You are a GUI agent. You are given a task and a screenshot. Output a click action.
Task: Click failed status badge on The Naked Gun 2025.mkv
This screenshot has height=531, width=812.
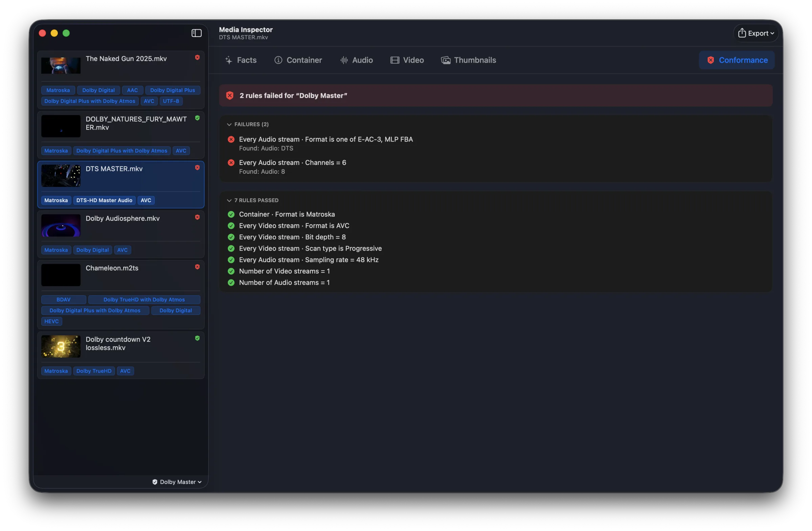[x=197, y=57]
